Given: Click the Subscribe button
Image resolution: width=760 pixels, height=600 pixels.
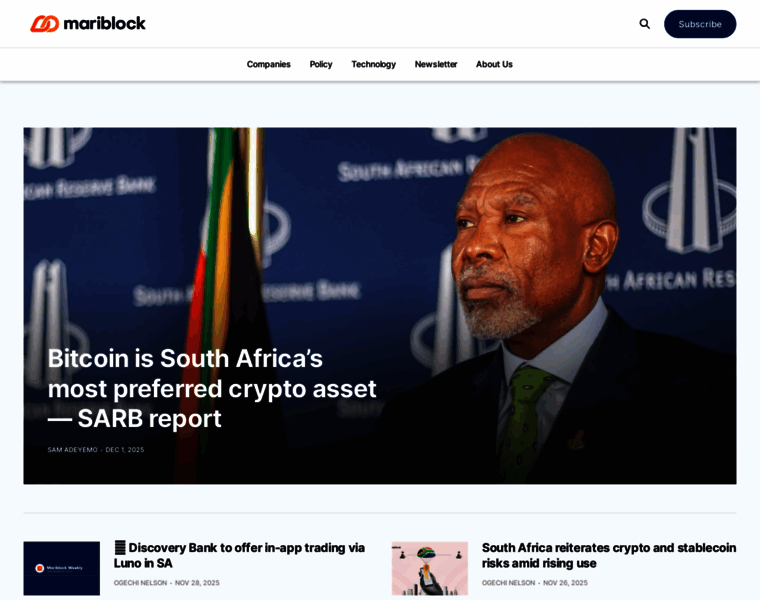Looking at the screenshot, I should click(x=700, y=24).
